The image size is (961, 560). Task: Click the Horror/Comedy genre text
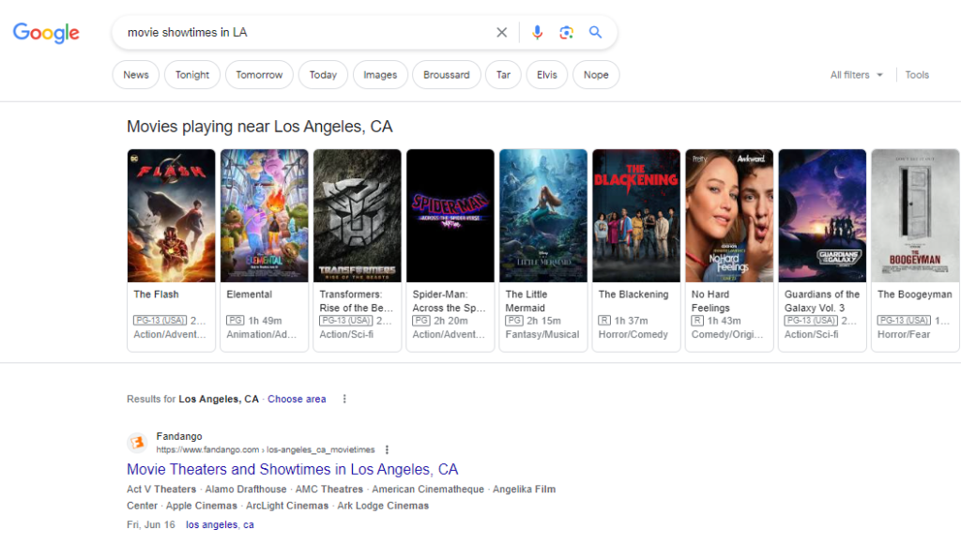pyautogui.click(x=633, y=335)
